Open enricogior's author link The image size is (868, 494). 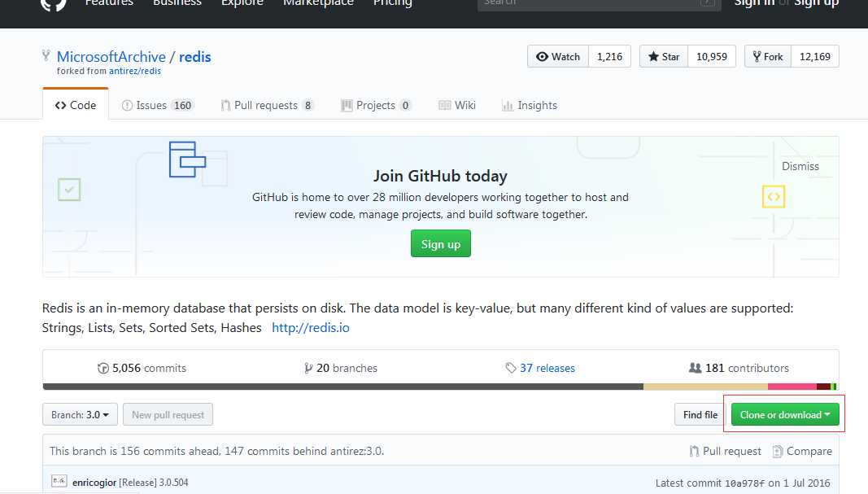(x=94, y=483)
